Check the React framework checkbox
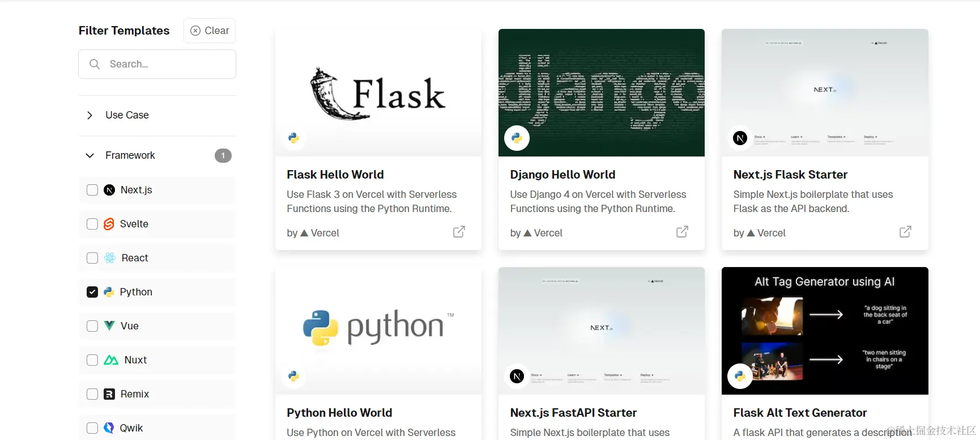This screenshot has width=980, height=440. pos(92,258)
